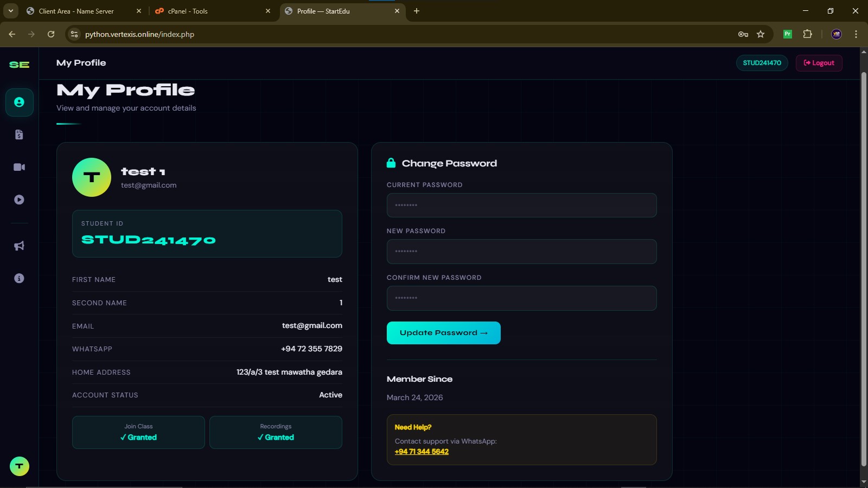Click the Update Password button
868x488 pixels.
coord(443,332)
